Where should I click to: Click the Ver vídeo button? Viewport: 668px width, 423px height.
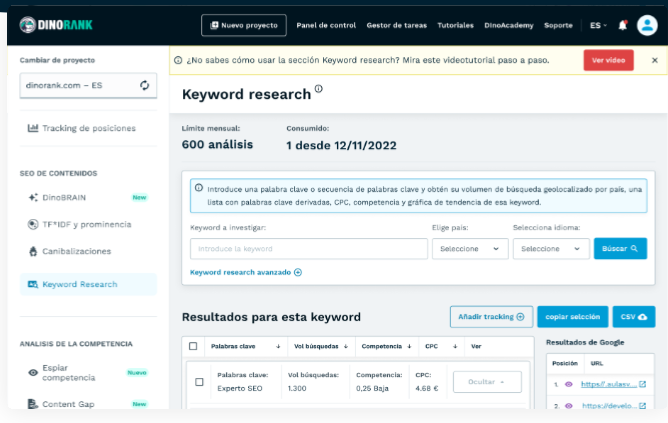[x=608, y=60]
